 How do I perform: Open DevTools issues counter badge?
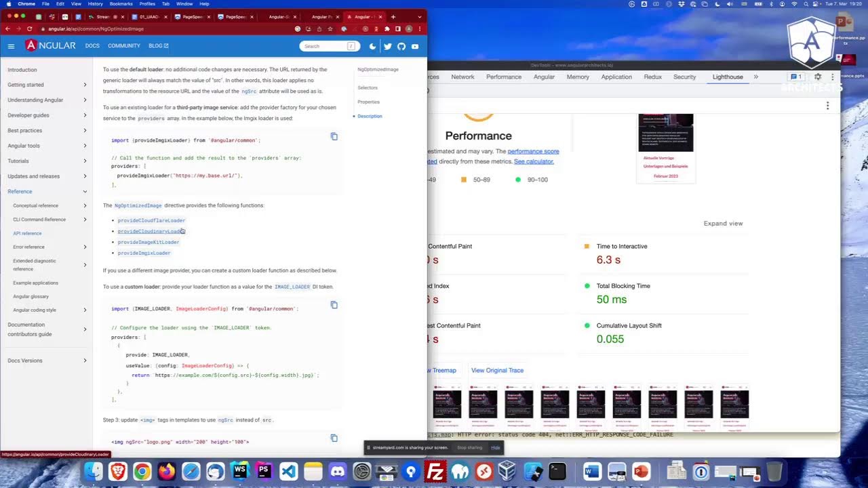(x=796, y=77)
